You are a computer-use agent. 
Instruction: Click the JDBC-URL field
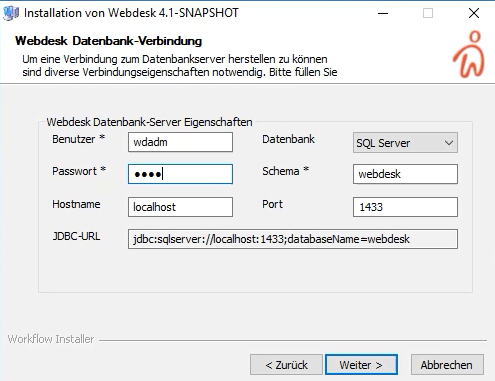coord(293,239)
